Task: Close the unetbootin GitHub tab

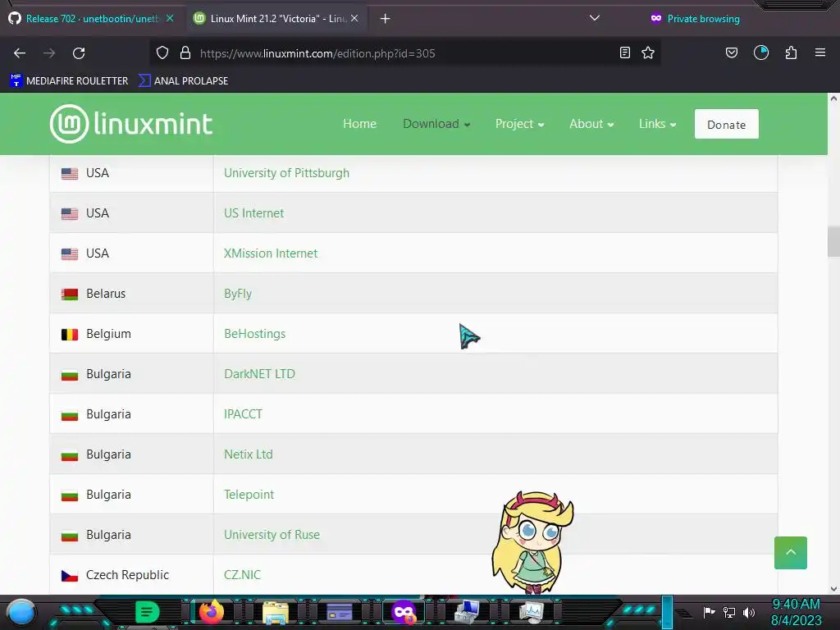Action: point(170,18)
